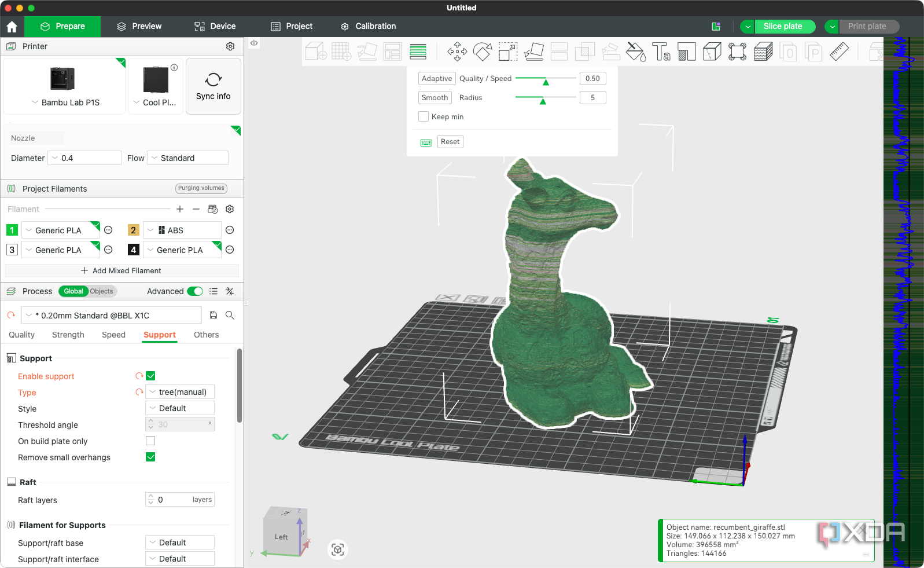
Task: Switch to the Preview tab
Action: [139, 26]
